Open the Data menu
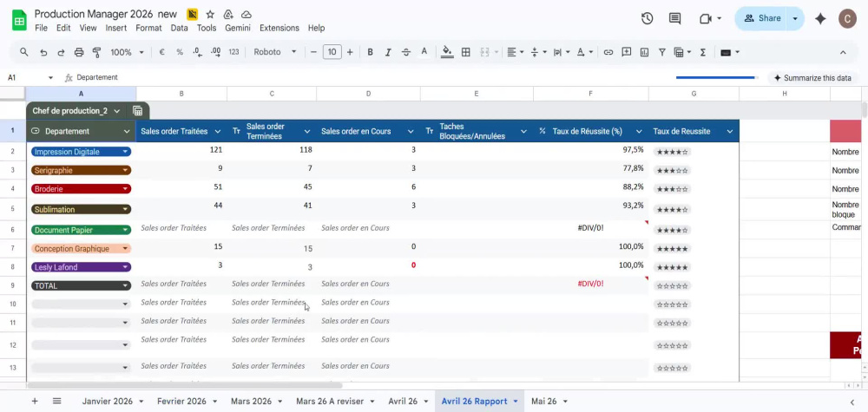The width and height of the screenshot is (868, 412). click(x=180, y=28)
